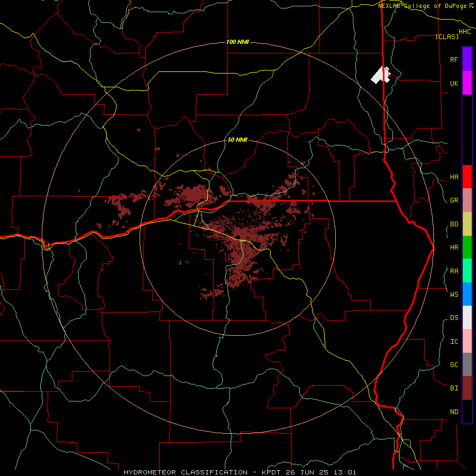This screenshot has height=476, width=476.
Task: Click the RA light-green legend swatch
Action: click(467, 271)
